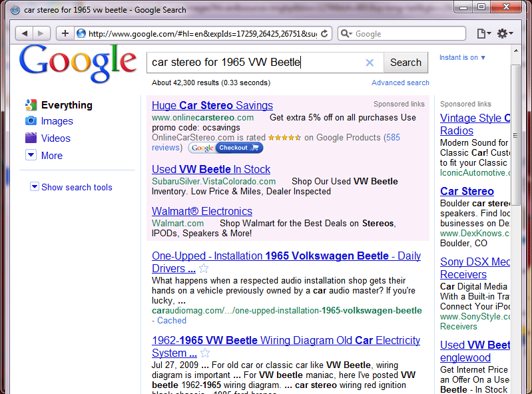
Task: Click the toolbar Google search field
Action: point(401,33)
